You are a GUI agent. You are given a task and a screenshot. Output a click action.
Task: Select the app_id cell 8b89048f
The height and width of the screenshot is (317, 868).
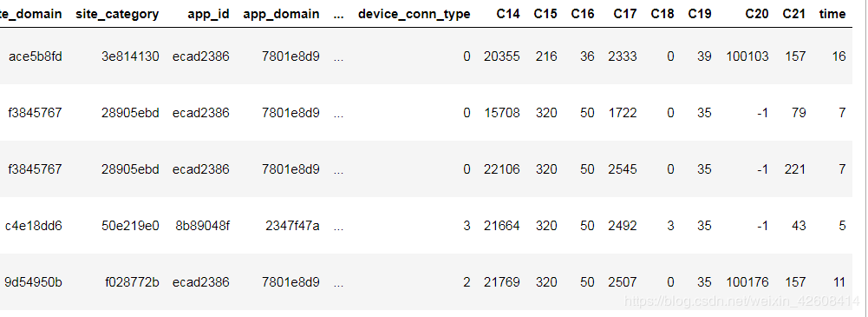200,226
